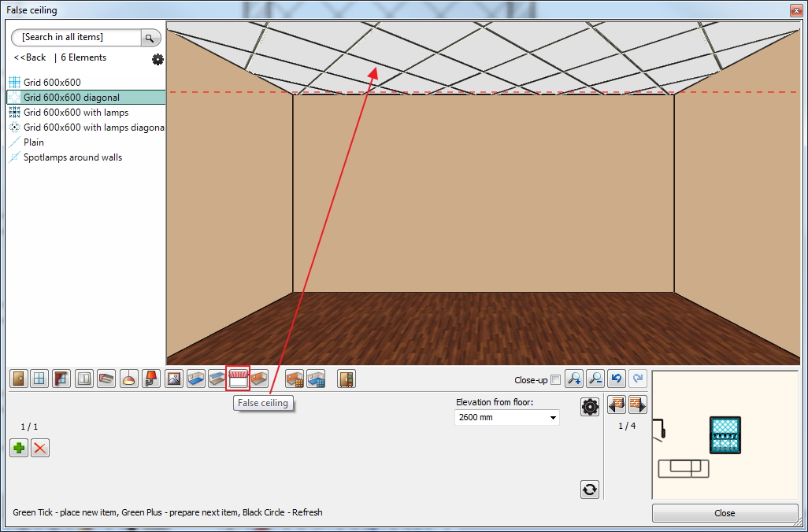Select the Window tool icon
Screen dimensions: 808x532
(39, 379)
